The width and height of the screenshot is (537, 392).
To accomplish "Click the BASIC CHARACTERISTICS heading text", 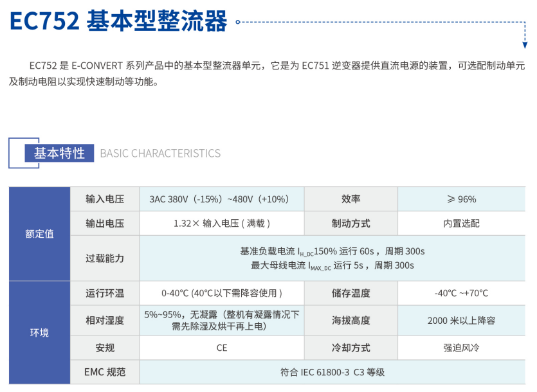I will [x=160, y=154].
